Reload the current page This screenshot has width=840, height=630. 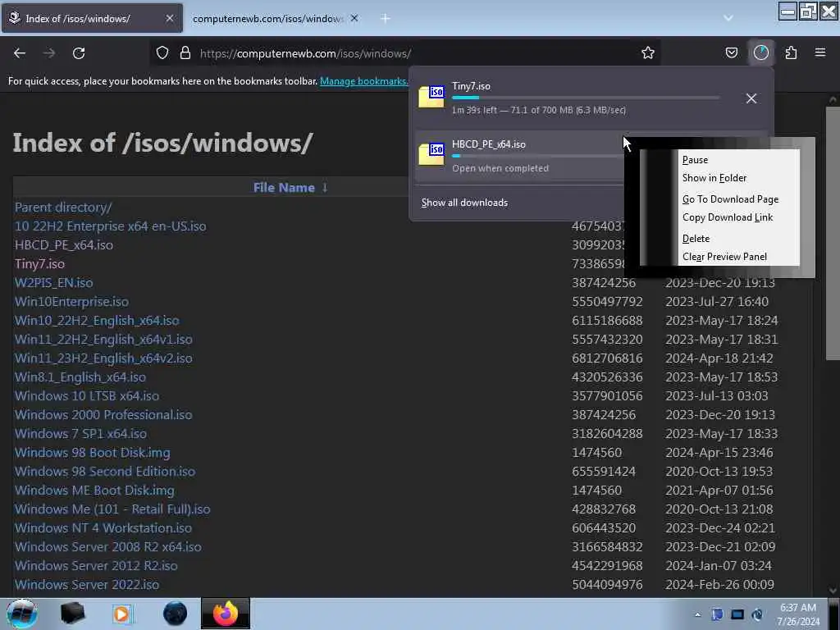click(x=79, y=53)
